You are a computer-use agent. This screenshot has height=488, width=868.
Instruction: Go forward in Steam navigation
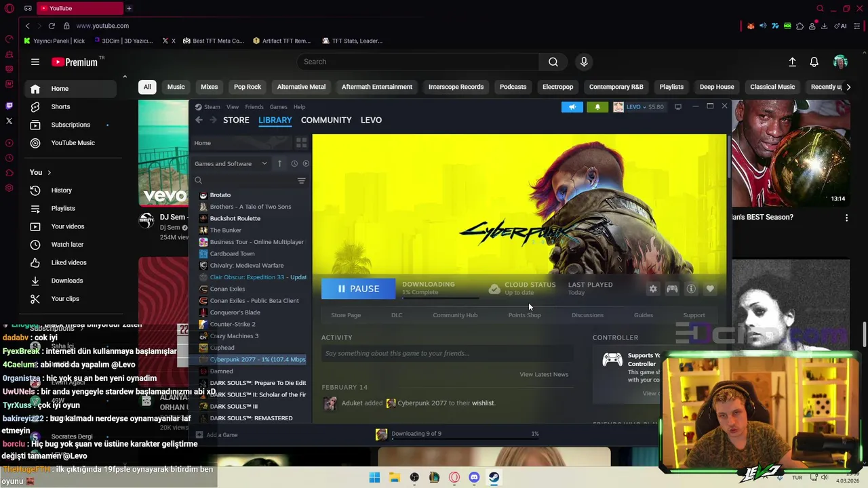pos(213,120)
